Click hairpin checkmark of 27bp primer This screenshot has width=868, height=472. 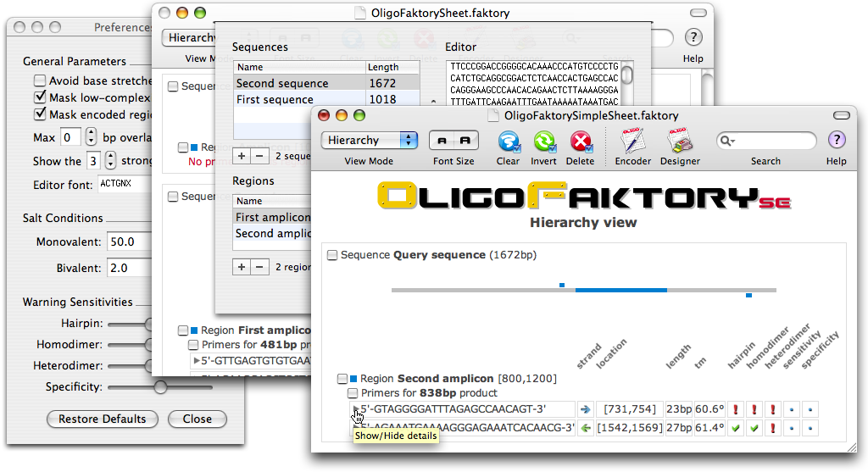point(735,428)
